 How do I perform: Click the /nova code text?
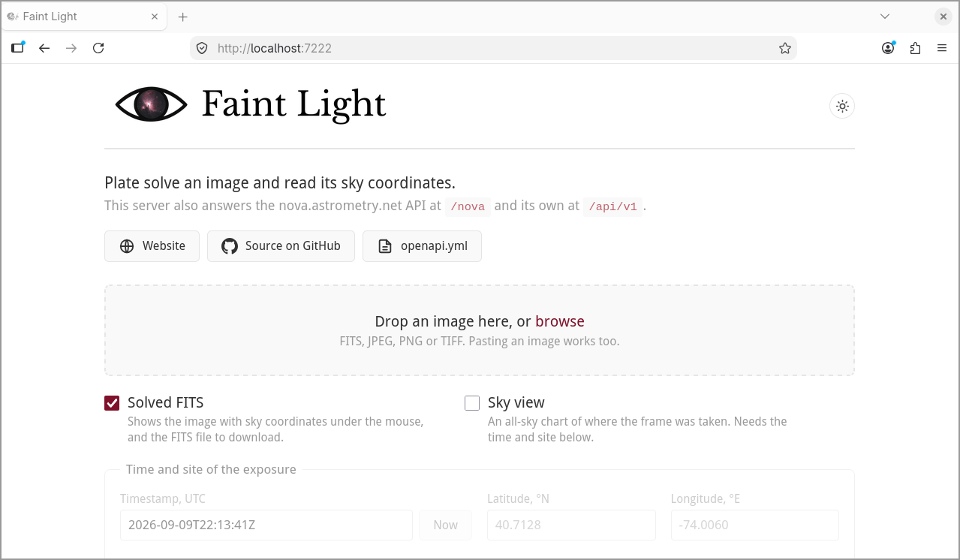pos(468,206)
